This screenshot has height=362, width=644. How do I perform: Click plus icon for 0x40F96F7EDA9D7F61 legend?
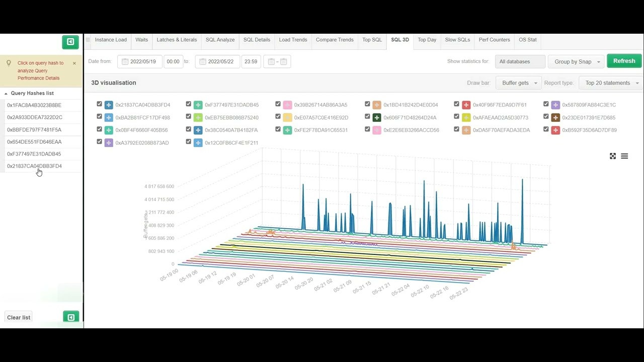466,105
